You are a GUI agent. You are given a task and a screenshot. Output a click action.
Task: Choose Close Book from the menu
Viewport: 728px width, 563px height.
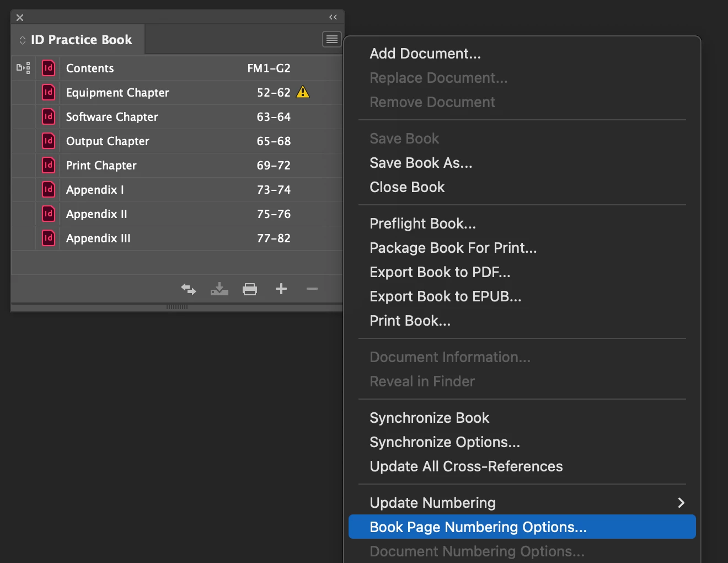(x=522, y=187)
